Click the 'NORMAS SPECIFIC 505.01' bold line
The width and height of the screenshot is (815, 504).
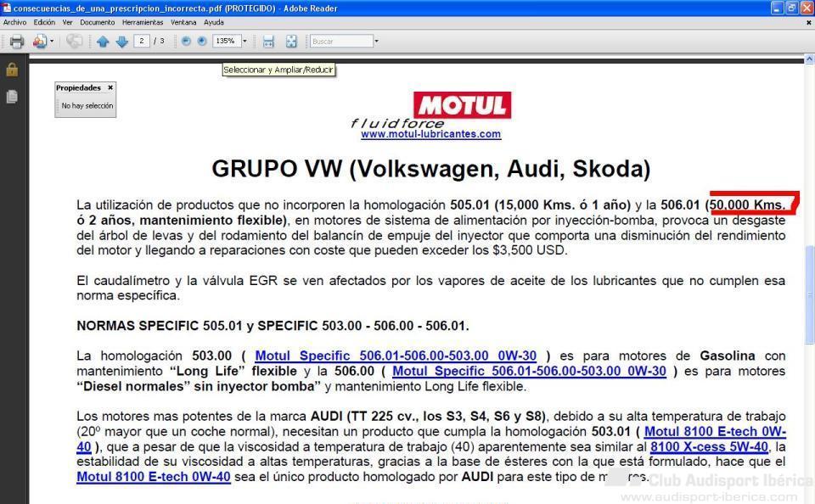point(273,326)
